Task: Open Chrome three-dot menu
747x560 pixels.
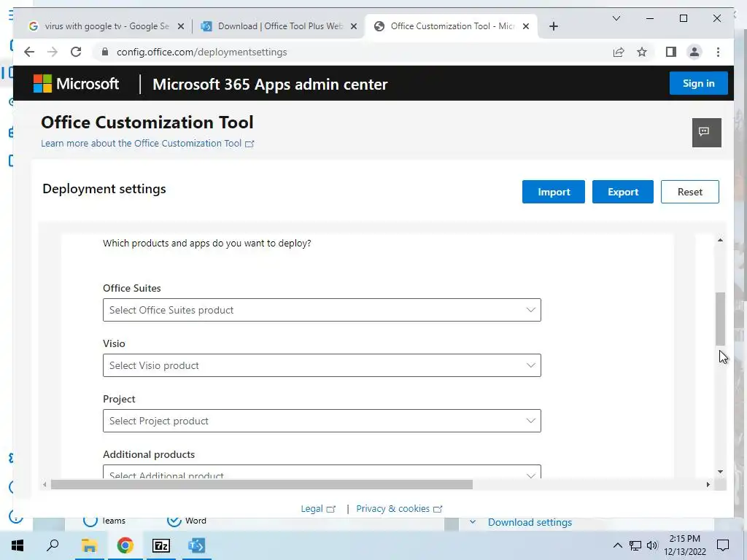Action: coord(718,52)
